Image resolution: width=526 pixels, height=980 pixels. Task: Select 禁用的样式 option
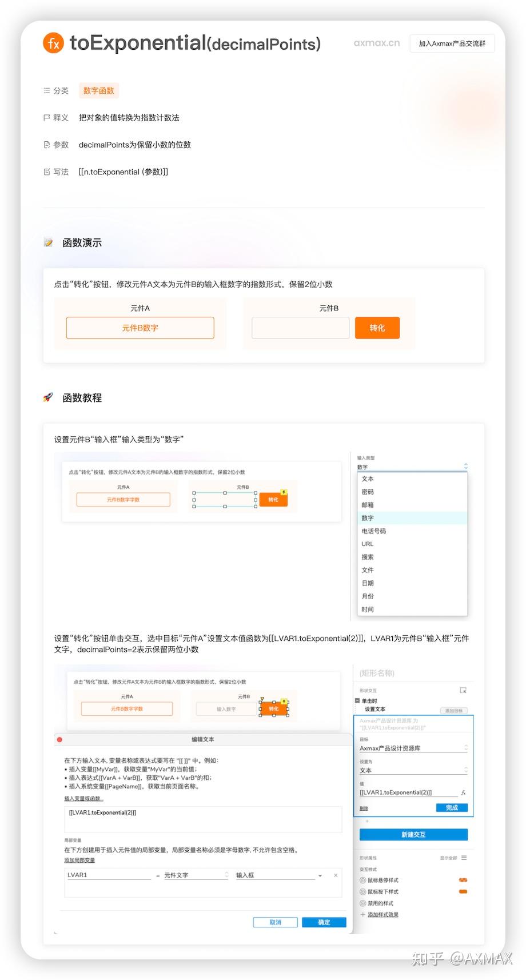coord(376,903)
